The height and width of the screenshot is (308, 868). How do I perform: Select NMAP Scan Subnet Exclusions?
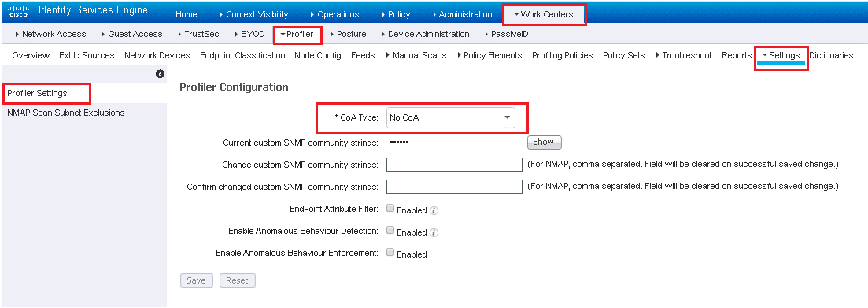[x=66, y=113]
